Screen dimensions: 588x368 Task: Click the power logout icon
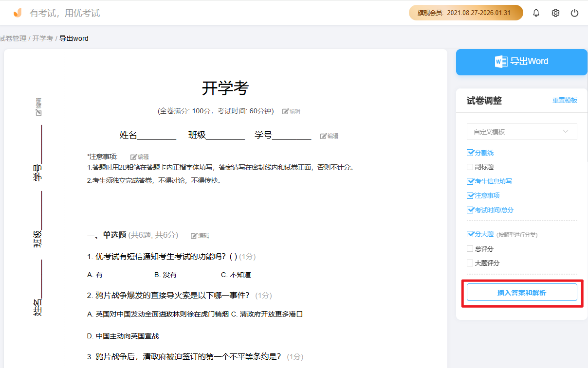pyautogui.click(x=574, y=13)
